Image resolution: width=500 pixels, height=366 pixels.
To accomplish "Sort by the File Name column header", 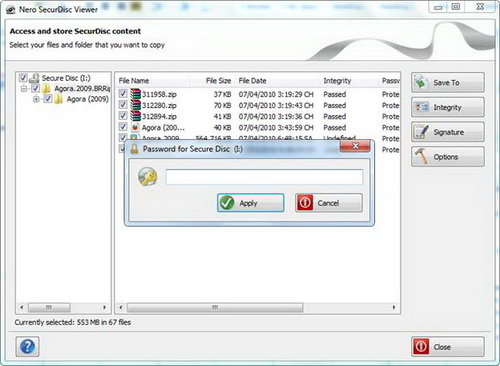I will pyautogui.click(x=134, y=81).
